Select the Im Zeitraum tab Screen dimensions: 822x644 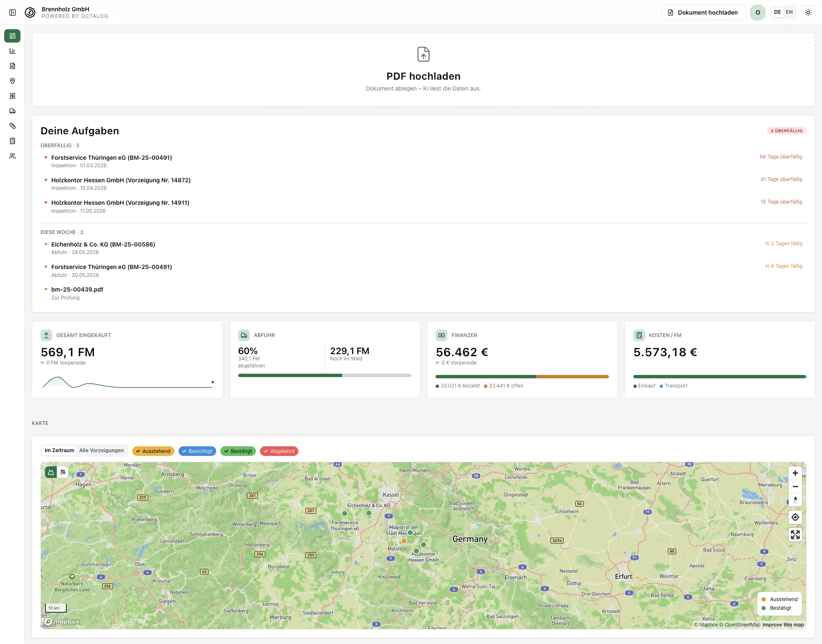[x=59, y=450]
